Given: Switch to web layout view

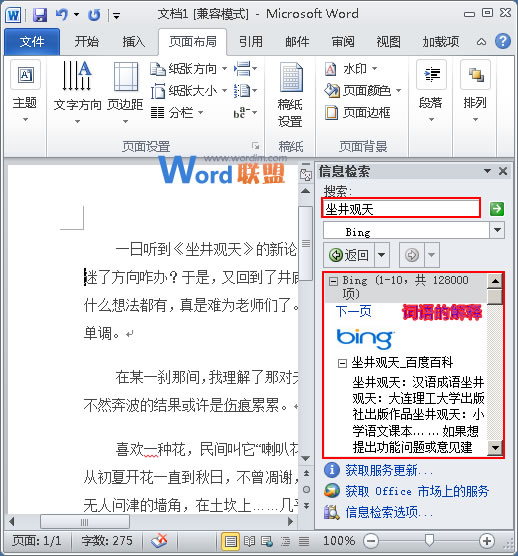Looking at the screenshot, I should tap(267, 541).
